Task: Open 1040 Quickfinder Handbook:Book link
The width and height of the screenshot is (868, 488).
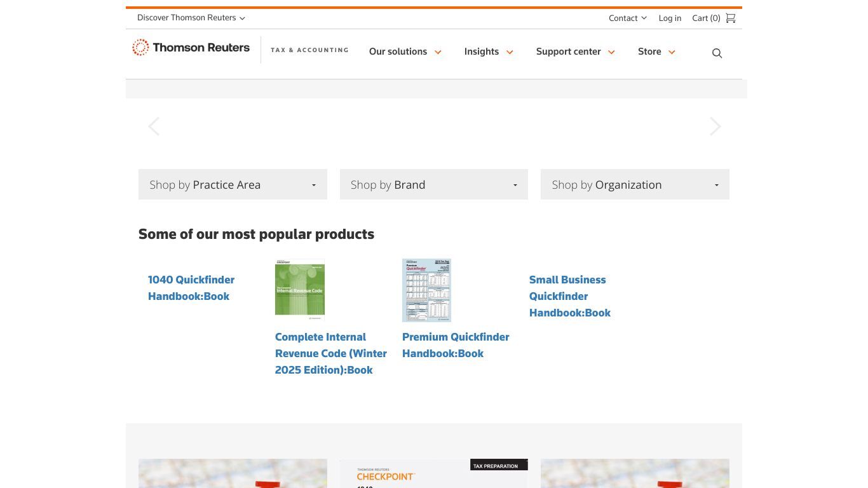Action: point(191,288)
